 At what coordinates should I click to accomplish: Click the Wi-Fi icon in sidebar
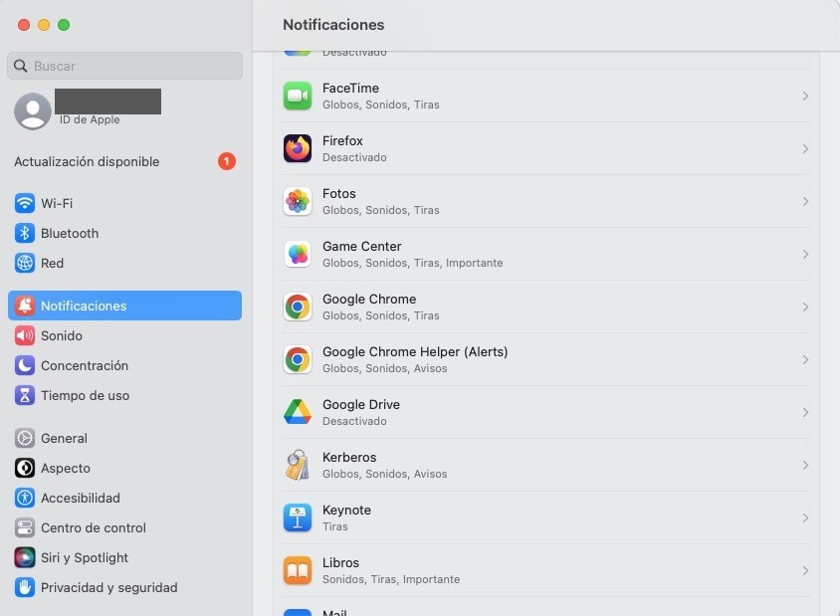click(25, 203)
